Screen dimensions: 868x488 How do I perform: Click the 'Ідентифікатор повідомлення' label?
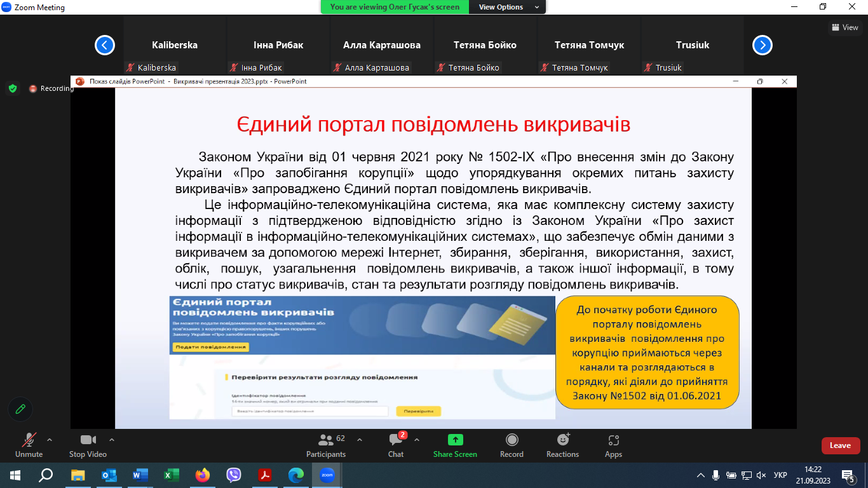tap(269, 395)
